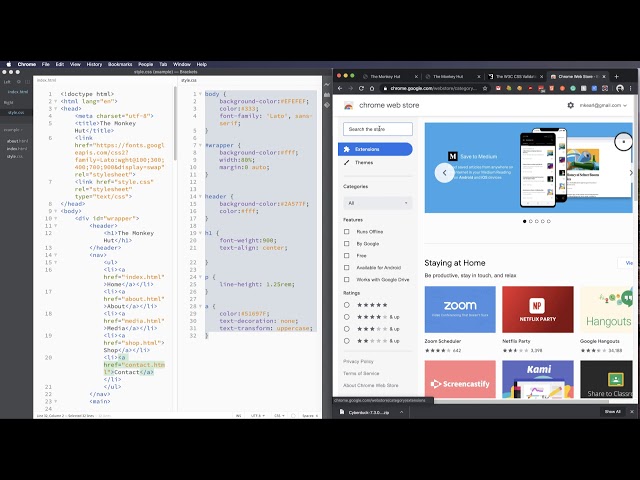Open the Kami extension card

pos(538,379)
